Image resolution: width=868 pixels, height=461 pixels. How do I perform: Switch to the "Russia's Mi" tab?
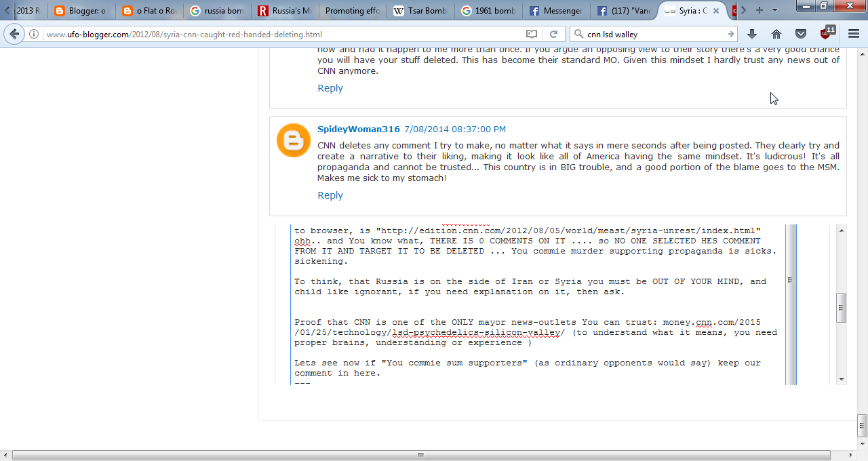click(x=284, y=11)
